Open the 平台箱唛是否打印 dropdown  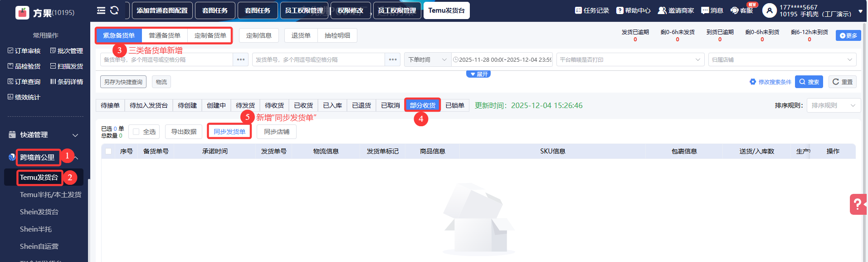click(630, 59)
